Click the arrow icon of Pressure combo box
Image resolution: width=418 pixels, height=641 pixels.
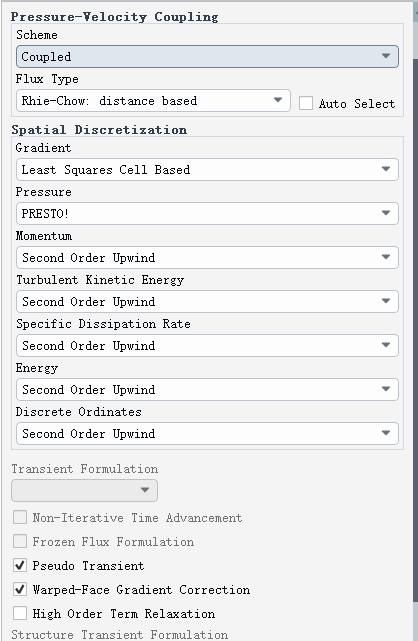coord(386,213)
